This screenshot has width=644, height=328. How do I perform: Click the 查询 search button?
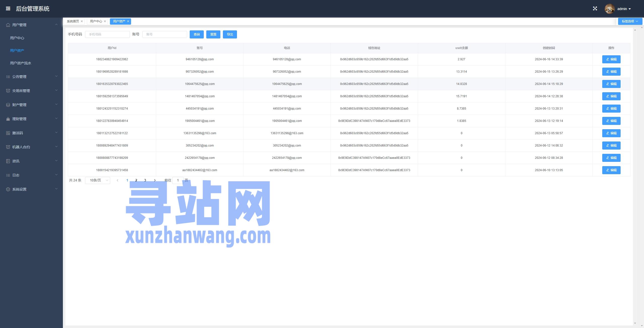point(197,34)
